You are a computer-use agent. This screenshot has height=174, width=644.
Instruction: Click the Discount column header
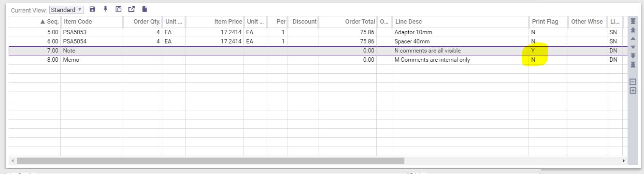[303, 22]
